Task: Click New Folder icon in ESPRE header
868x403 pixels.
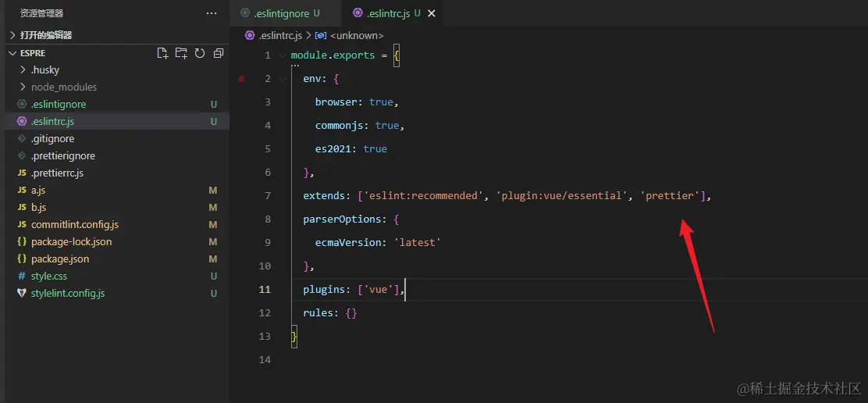Action: [x=181, y=53]
